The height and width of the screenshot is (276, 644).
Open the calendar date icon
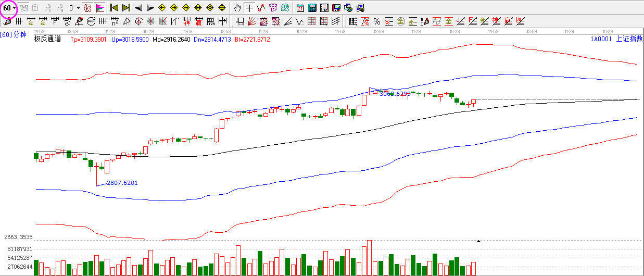tap(300, 8)
